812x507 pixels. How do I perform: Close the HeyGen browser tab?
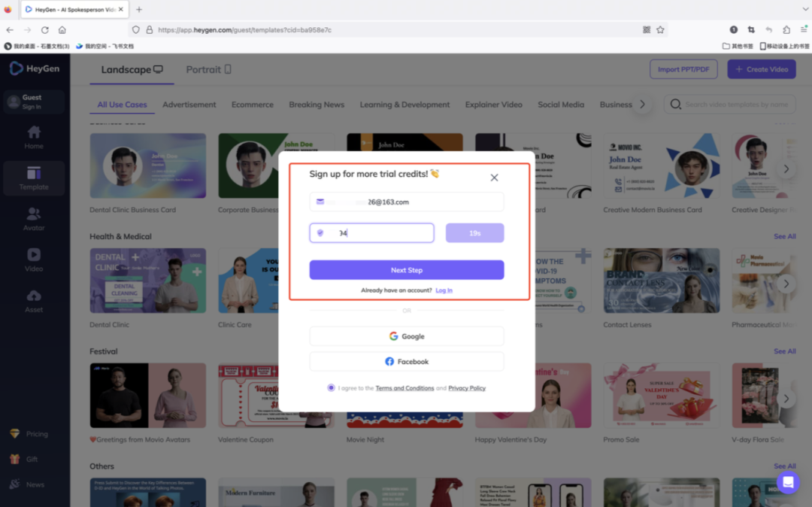coord(120,9)
